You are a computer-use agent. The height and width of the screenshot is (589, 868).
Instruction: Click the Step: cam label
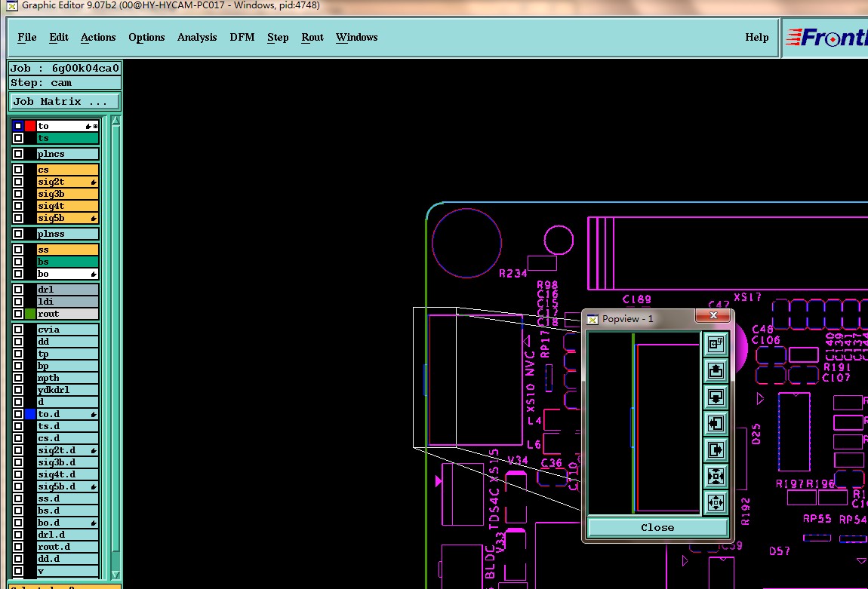tap(65, 83)
